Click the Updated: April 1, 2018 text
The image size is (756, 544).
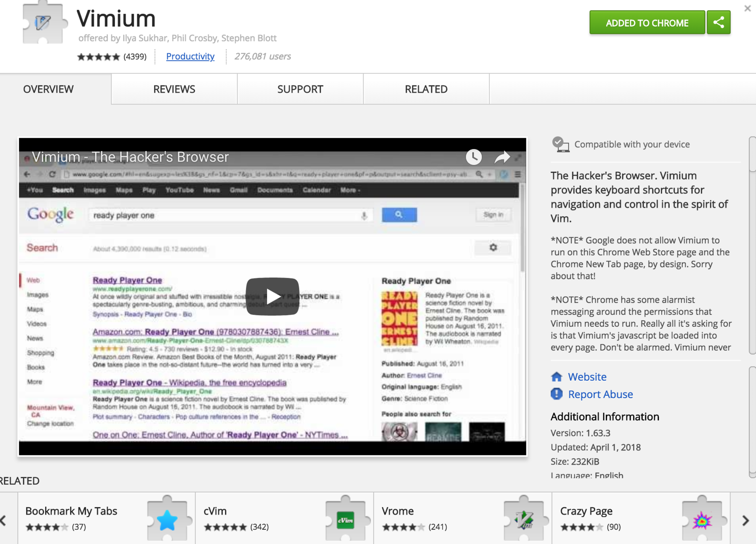(x=596, y=447)
